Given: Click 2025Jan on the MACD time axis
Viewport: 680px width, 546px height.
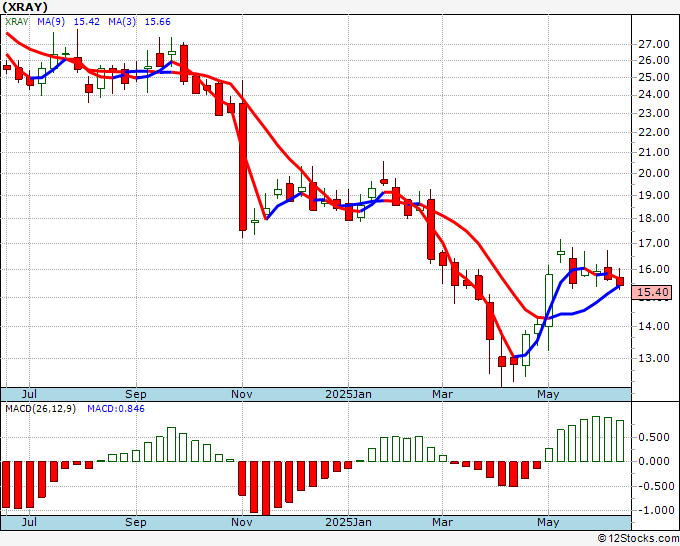Looking at the screenshot, I should [x=348, y=522].
